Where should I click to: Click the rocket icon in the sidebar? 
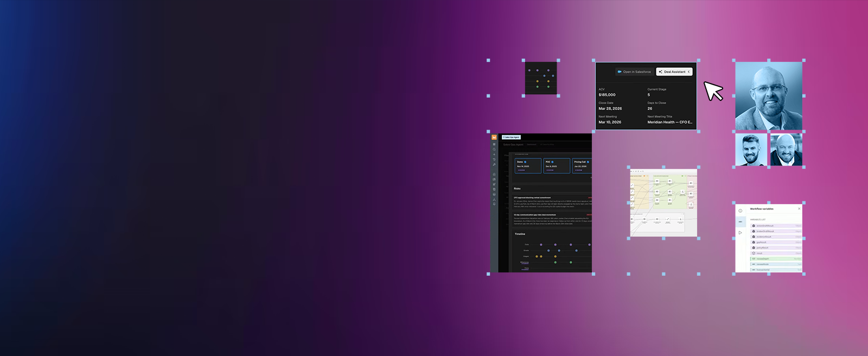pos(494,185)
